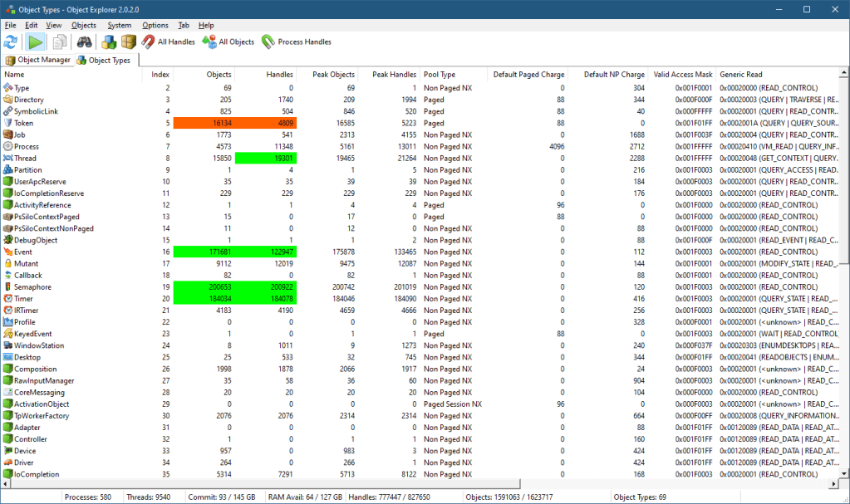Click the highlighted green Thread handles cell
The image size is (850, 504).
click(x=266, y=158)
